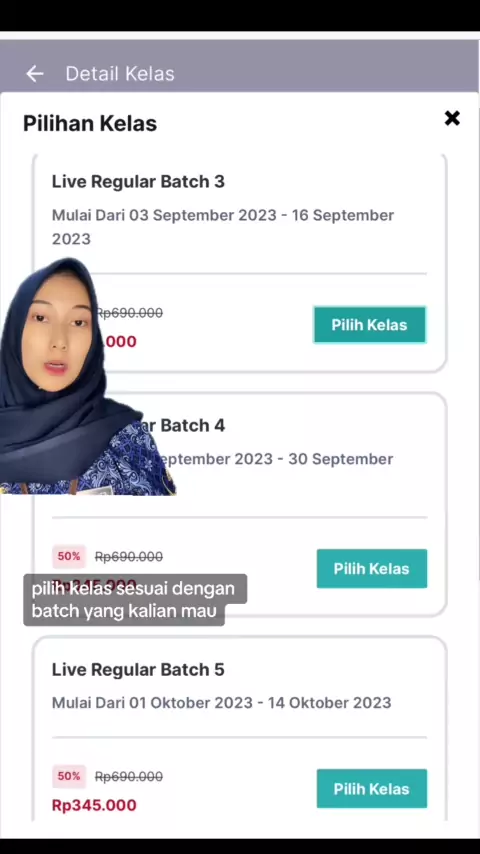Choose Pilih Kelas for Live Regular Batch 3
This screenshot has width=480, height=854.
pos(369,325)
